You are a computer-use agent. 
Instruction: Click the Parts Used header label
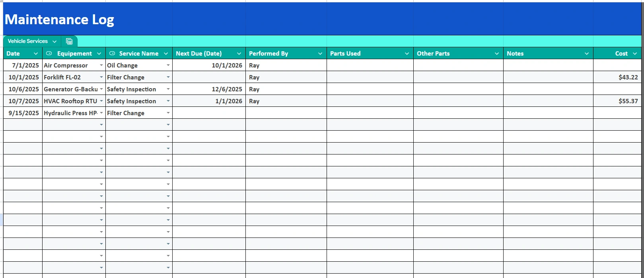click(x=345, y=54)
